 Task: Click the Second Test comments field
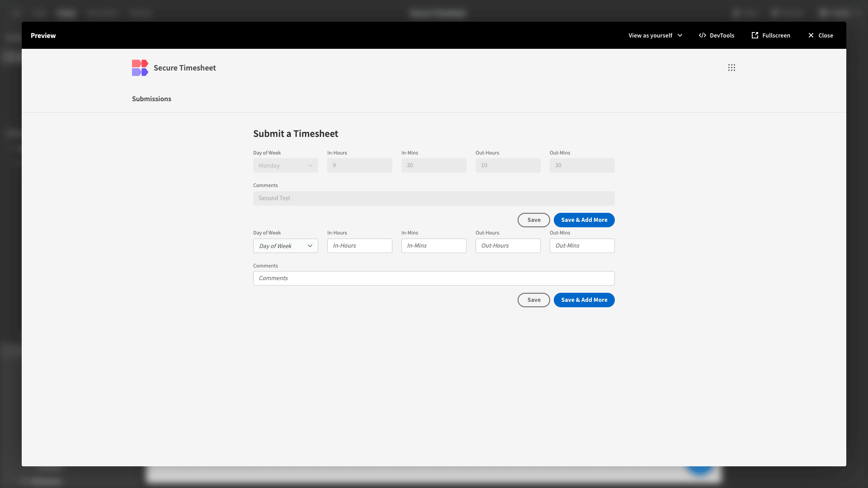pos(434,198)
